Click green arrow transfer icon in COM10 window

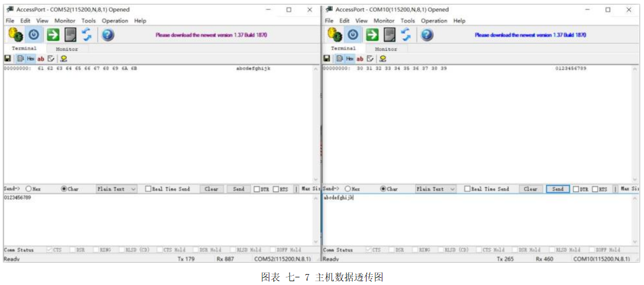tap(371, 34)
